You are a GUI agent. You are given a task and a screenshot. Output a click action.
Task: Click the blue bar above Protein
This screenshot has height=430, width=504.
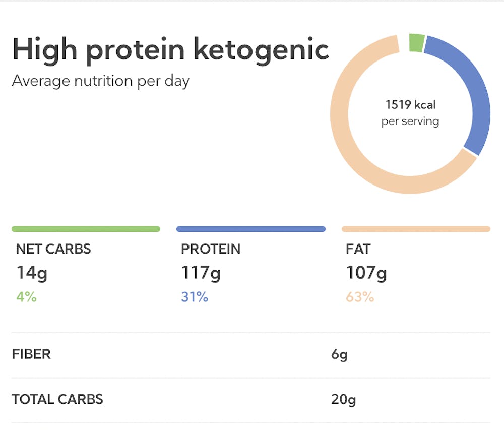(x=250, y=229)
